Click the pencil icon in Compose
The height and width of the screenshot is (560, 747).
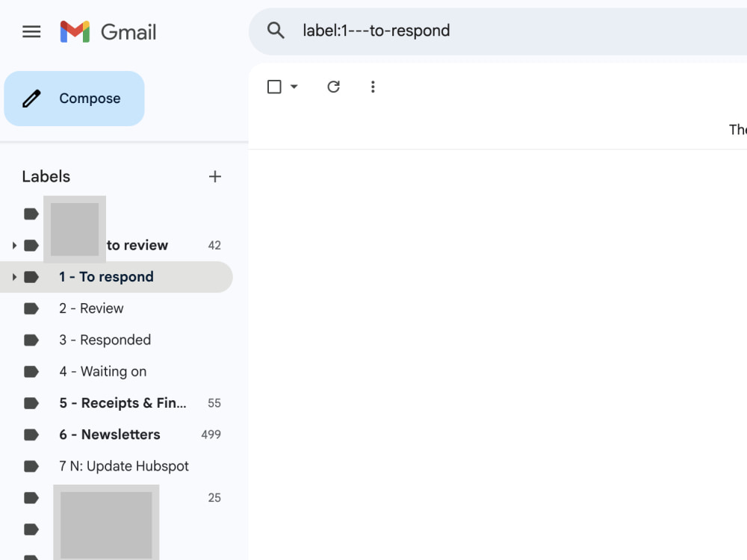pos(32,99)
